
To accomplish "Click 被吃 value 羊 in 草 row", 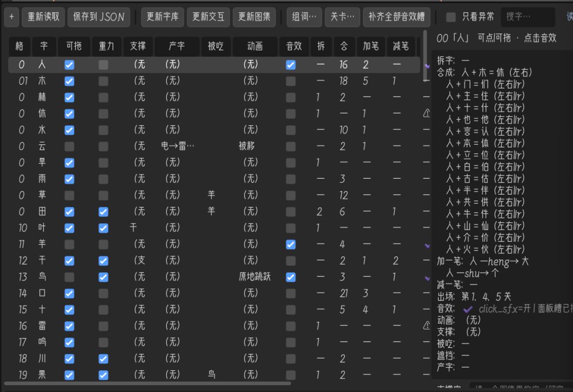I will tap(212, 195).
